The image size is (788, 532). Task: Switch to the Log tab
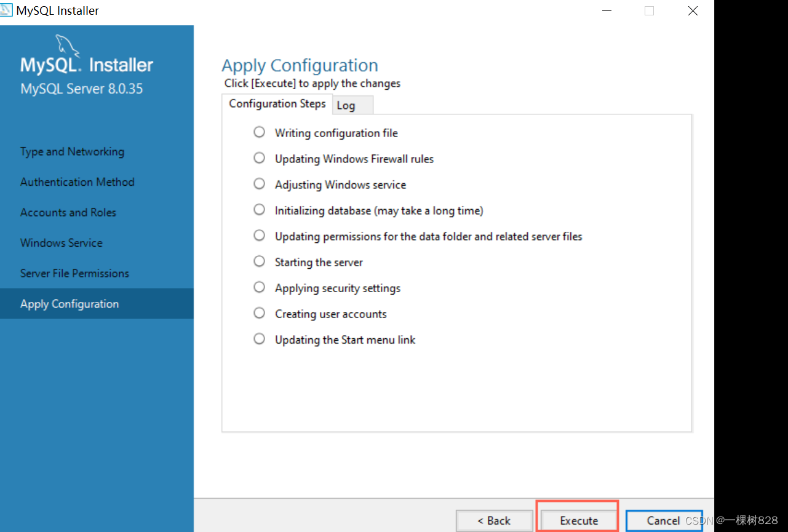point(352,105)
